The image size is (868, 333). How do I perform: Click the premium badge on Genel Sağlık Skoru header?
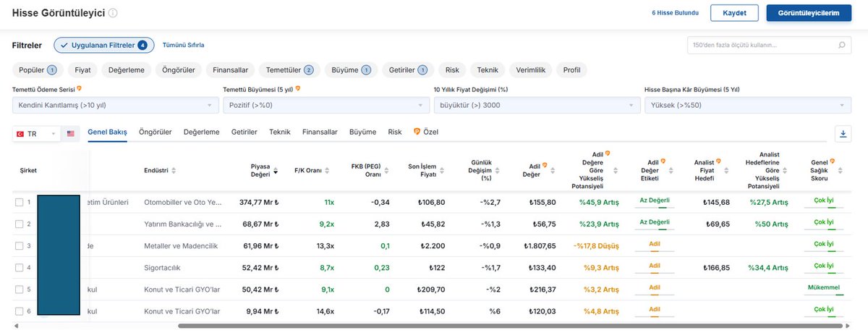click(x=832, y=160)
